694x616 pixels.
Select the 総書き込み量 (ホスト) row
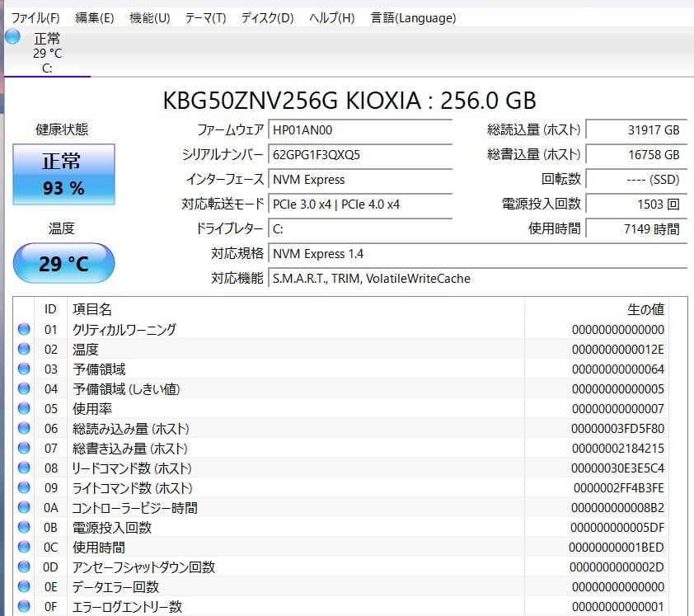[340, 448]
